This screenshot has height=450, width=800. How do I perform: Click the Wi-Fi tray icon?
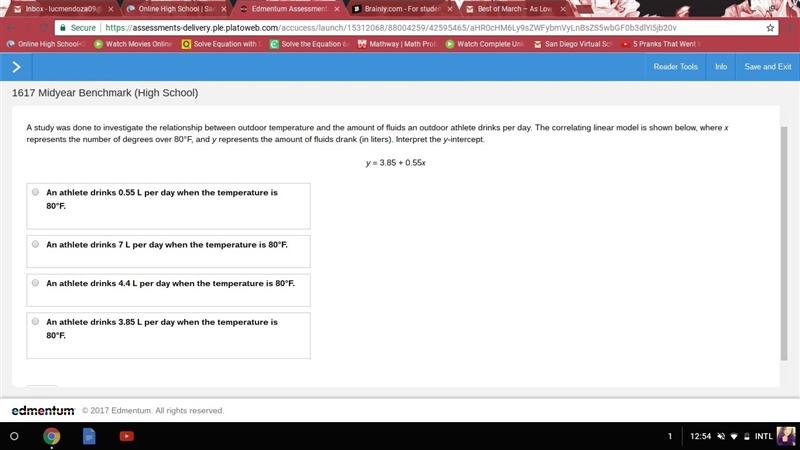(x=734, y=436)
